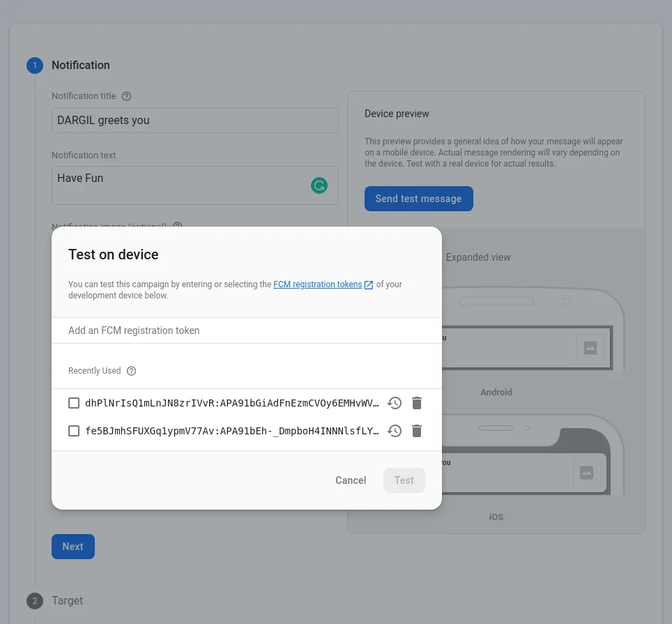Click the image placeholder in the Android preview
This screenshot has height=624, width=672.
point(591,347)
